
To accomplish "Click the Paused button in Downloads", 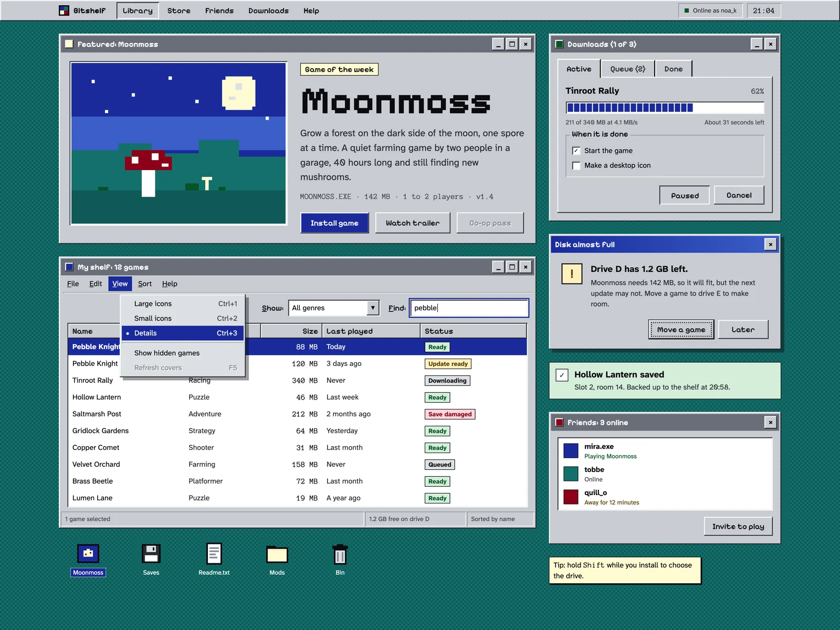I will [685, 195].
